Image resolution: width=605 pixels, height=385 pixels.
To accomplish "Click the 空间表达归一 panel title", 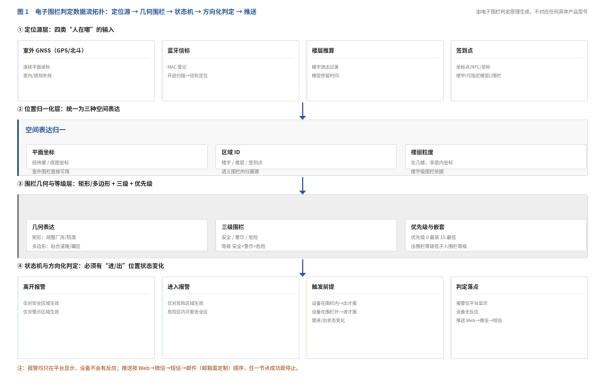I will coord(46,130).
